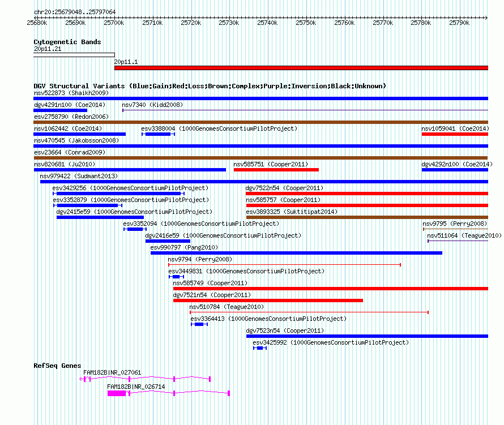This screenshot has width=504, height=425.
Task: Select the nsv585757 (Cooper2011) loss bar
Action: click(367, 205)
